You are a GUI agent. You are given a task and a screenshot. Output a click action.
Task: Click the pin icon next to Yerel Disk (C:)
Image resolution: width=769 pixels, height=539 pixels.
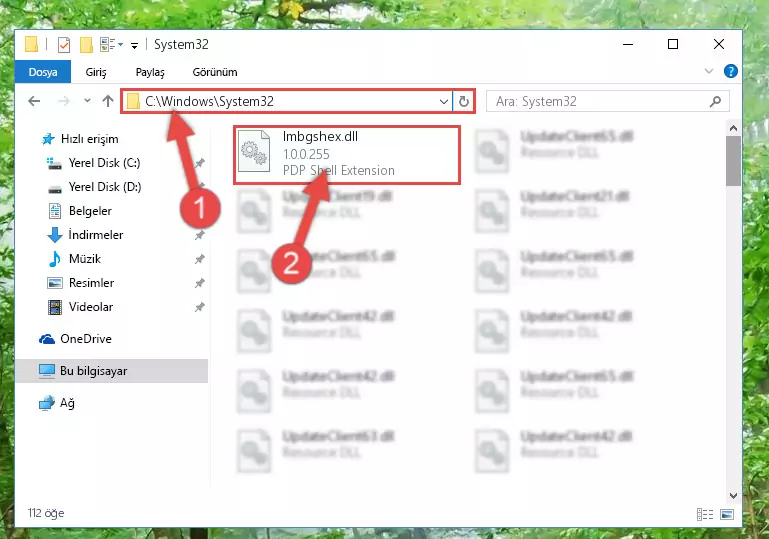click(x=199, y=163)
